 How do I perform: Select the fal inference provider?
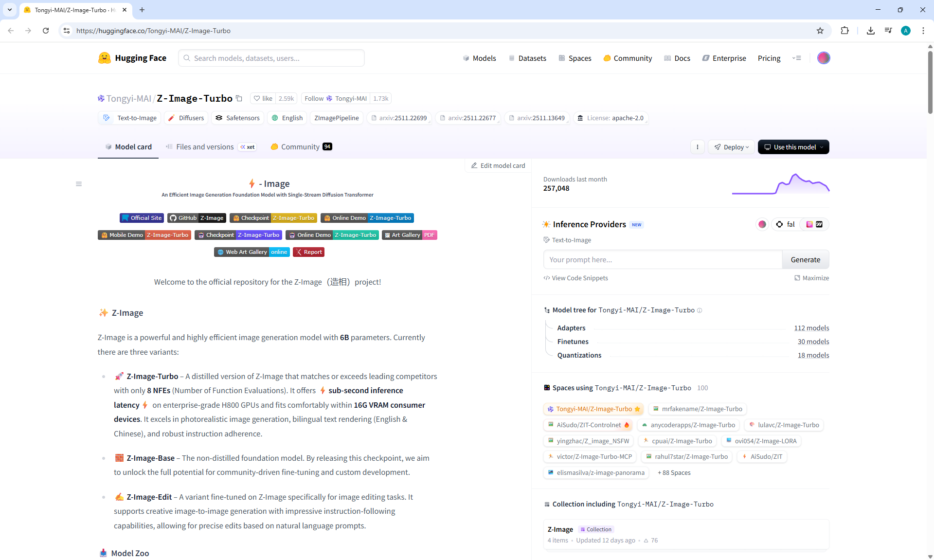(x=786, y=224)
